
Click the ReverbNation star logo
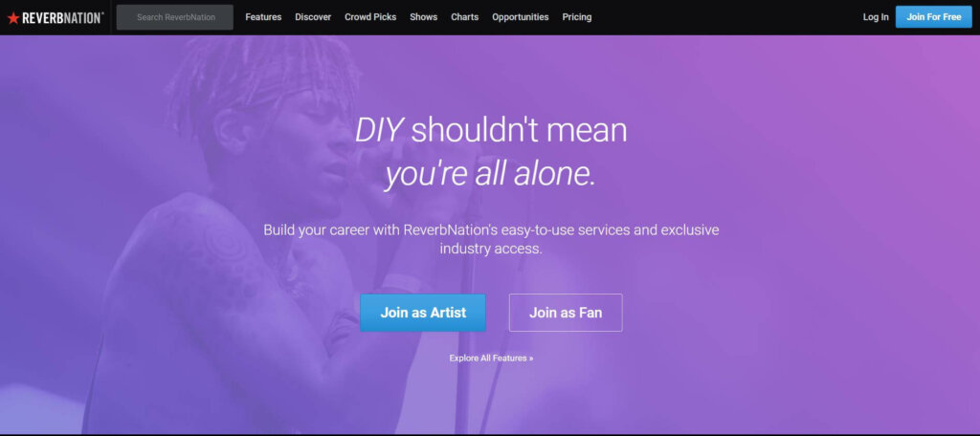point(55,17)
